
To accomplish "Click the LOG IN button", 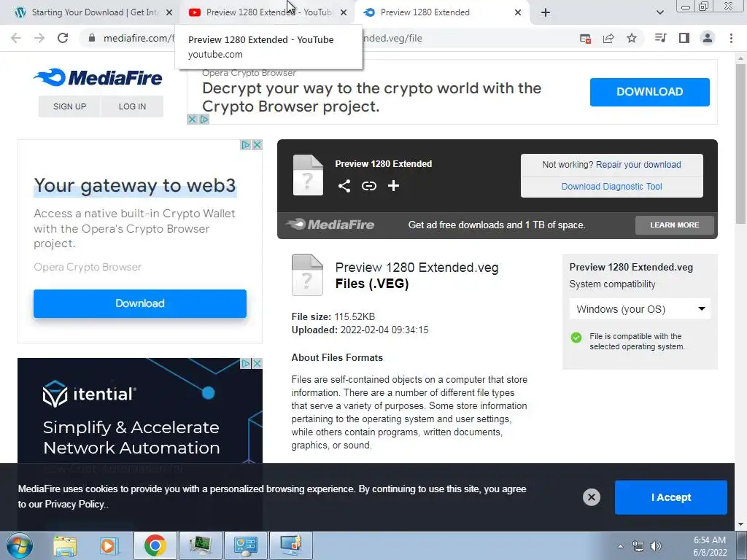I will click(x=133, y=106).
